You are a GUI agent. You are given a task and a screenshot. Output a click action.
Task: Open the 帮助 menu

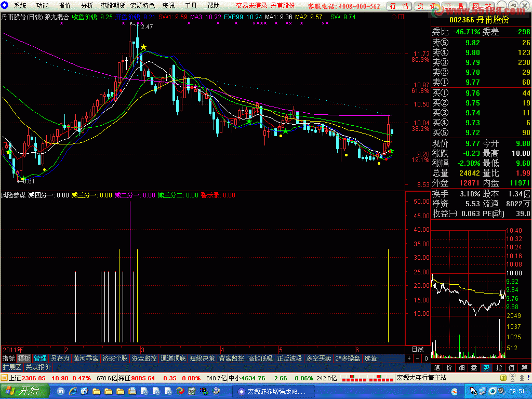(x=214, y=5)
